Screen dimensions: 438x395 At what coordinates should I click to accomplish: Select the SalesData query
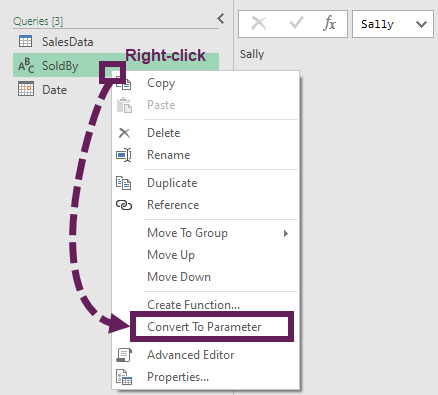pyautogui.click(x=116, y=42)
